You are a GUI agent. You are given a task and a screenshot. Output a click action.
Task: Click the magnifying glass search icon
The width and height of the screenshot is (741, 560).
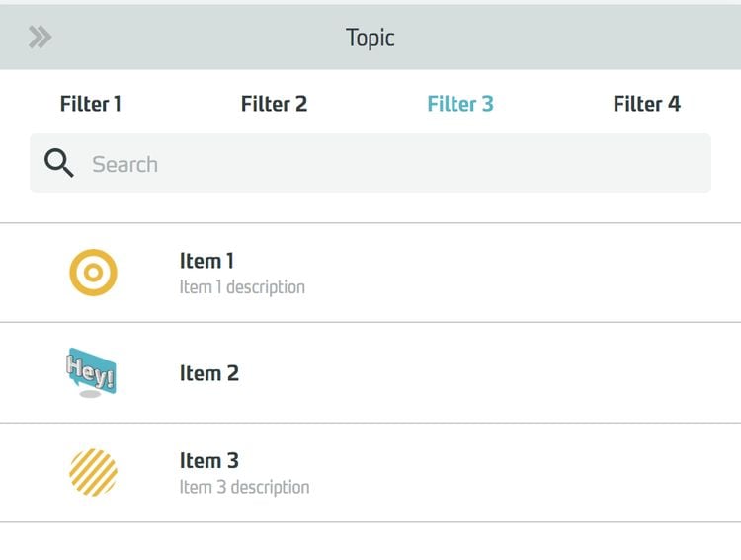click(59, 164)
